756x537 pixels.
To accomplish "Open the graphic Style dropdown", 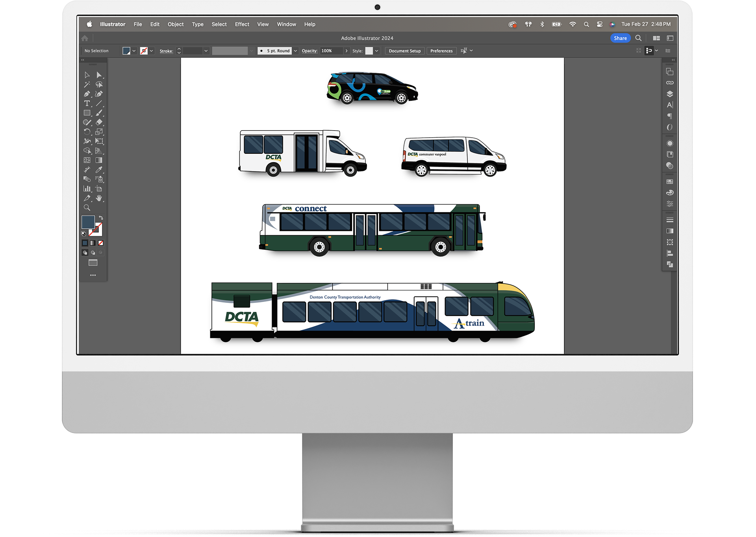I will (376, 51).
